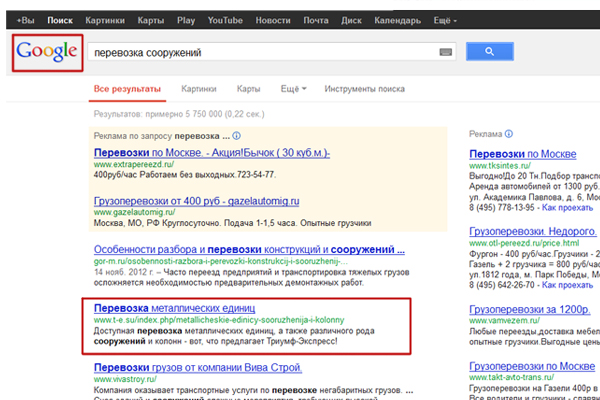Open 'Новости' in the top bar
This screenshot has height=400, width=600.
[273, 20]
